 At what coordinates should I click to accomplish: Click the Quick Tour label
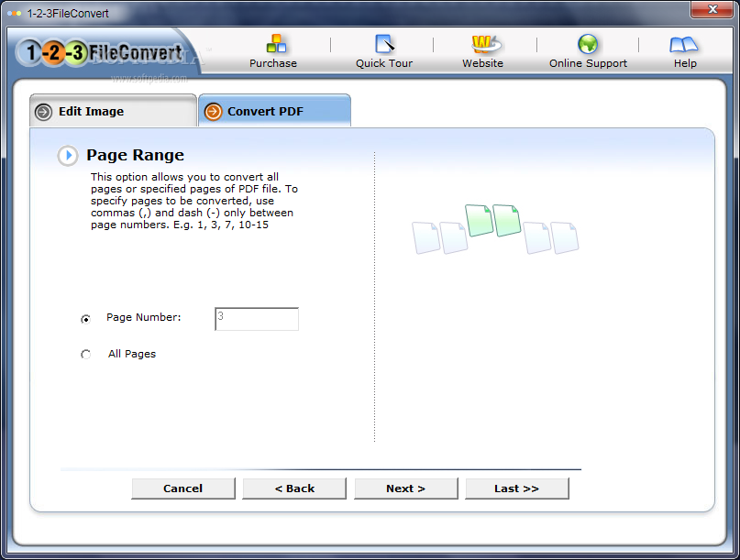pyautogui.click(x=384, y=63)
